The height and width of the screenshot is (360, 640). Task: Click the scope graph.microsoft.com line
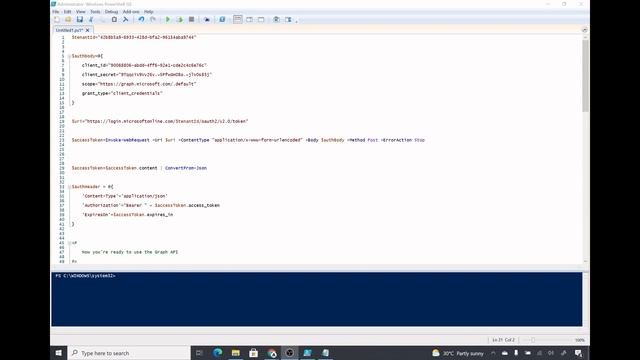click(x=139, y=84)
